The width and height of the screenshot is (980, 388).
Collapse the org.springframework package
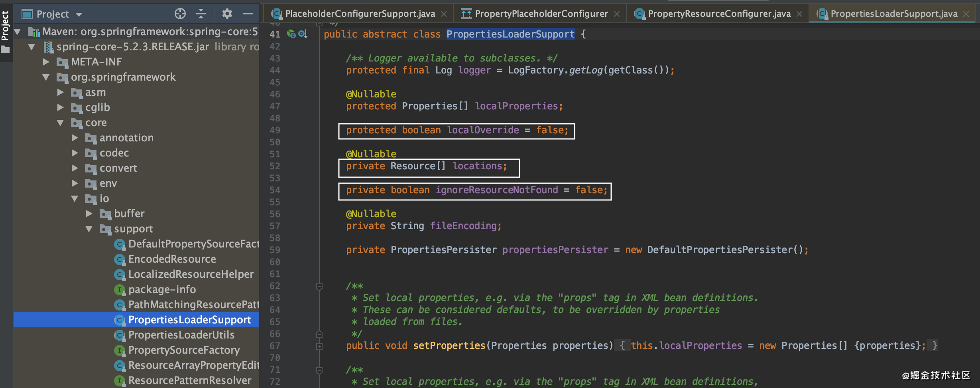point(46,77)
